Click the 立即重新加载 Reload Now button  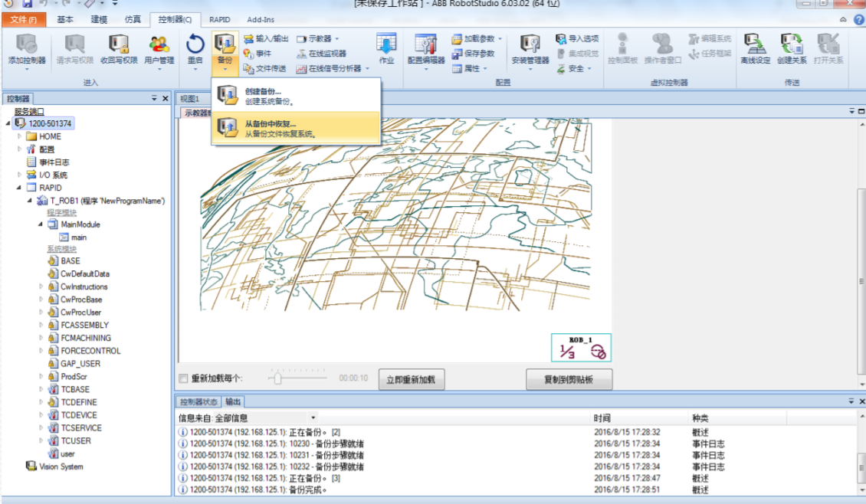pyautogui.click(x=411, y=379)
